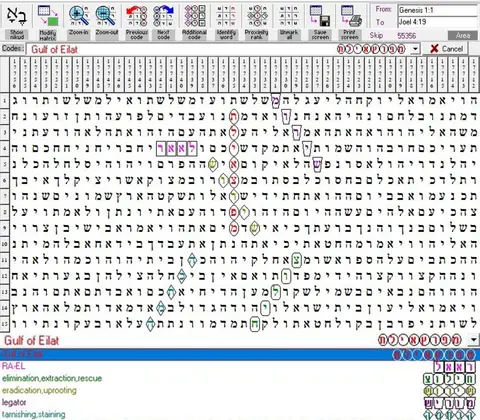Click the Modify matrix label button
The width and height of the screenshot is (480, 420).
[x=48, y=35]
